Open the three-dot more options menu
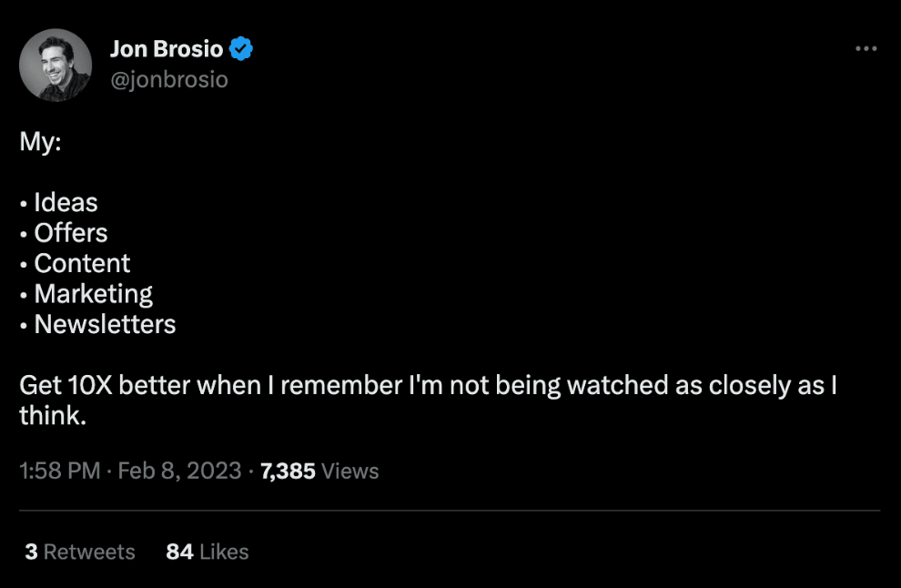Image resolution: width=901 pixels, height=588 pixels. [866, 48]
